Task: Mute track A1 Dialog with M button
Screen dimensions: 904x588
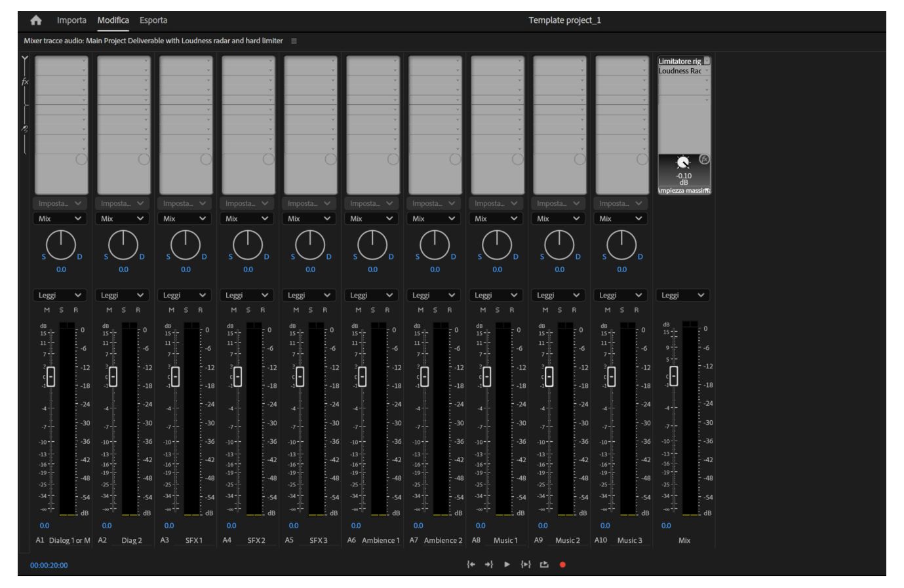Action: 47,310
